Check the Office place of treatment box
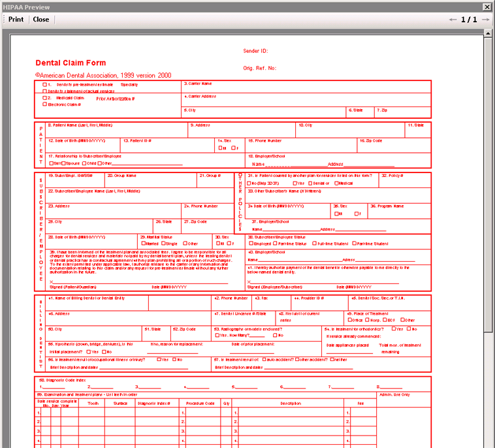495x448 pixels. 351,320
